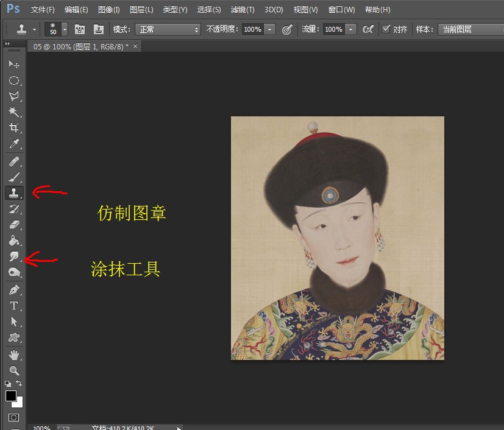Click the 不透明度 100% value field

253,30
